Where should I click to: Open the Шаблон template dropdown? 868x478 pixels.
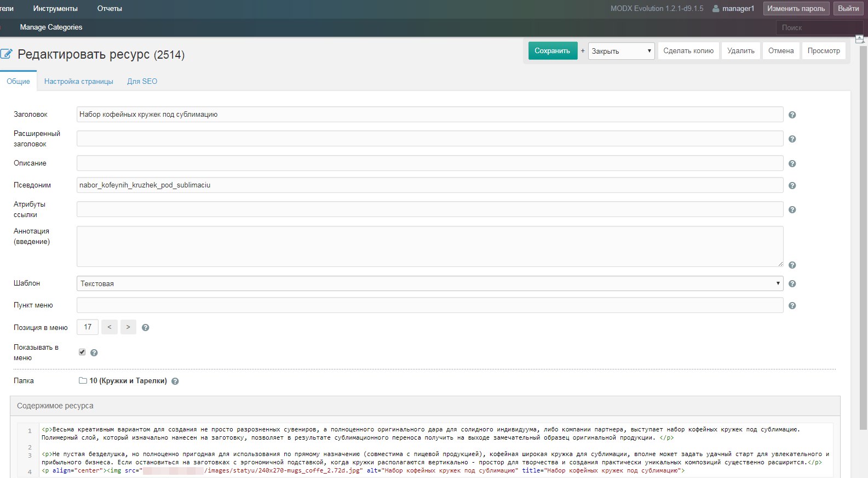[x=430, y=283]
